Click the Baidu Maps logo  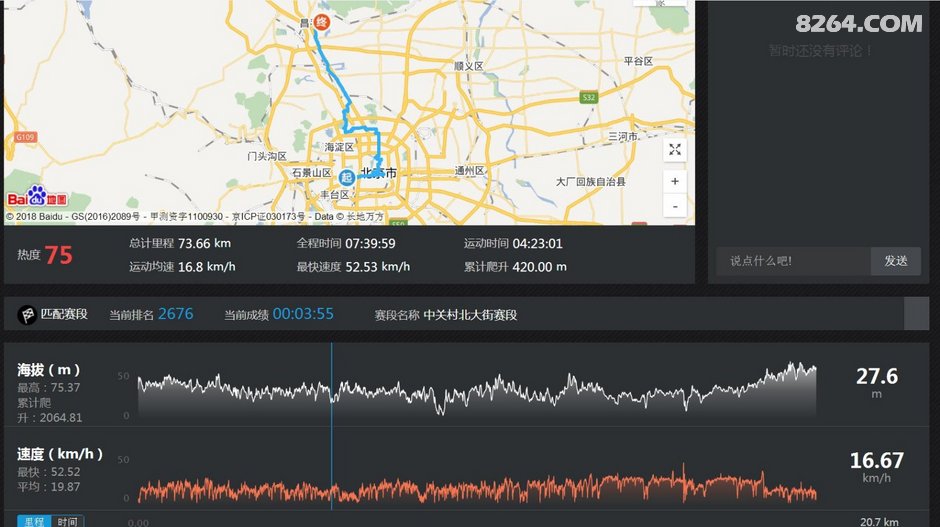click(x=37, y=196)
